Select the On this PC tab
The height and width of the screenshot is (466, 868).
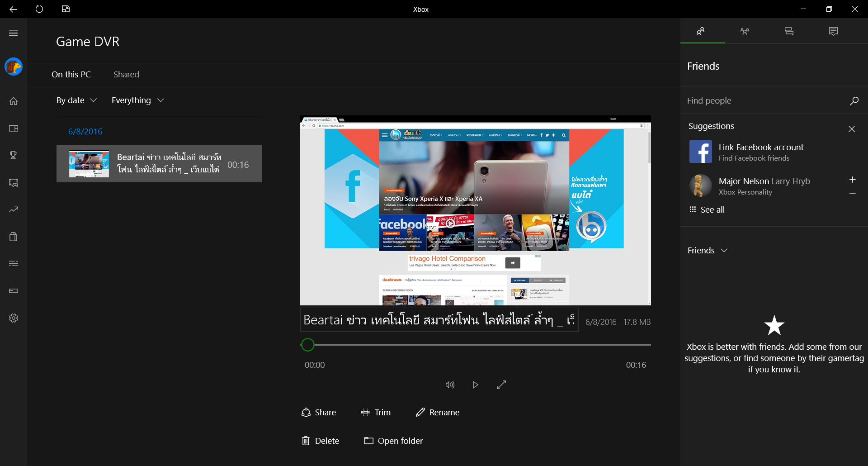point(71,75)
